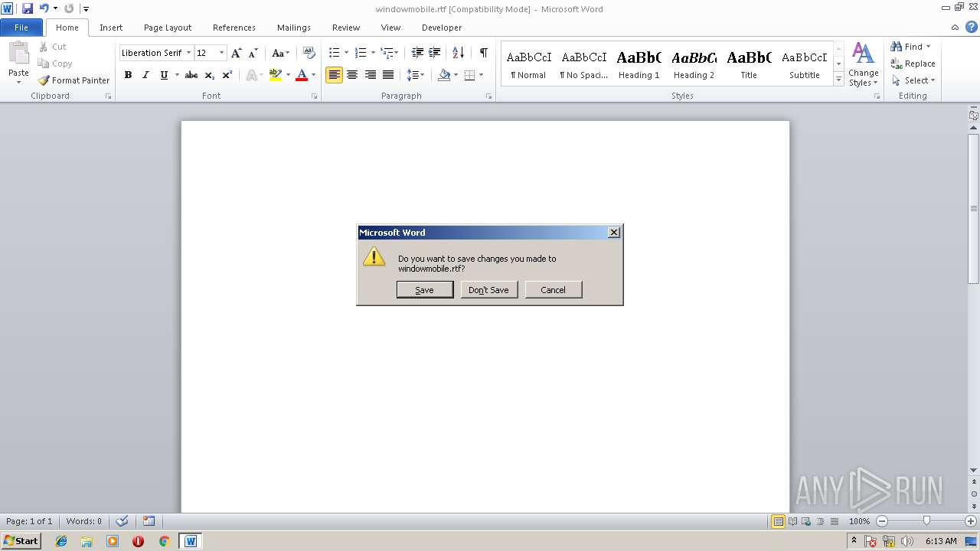Choose Don't Save in the dialog
This screenshot has height=551, width=980.
pyautogui.click(x=489, y=290)
